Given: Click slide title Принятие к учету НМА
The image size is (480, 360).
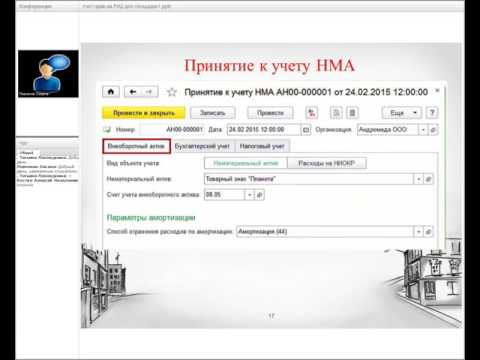Looking at the screenshot, I should click(x=269, y=66).
